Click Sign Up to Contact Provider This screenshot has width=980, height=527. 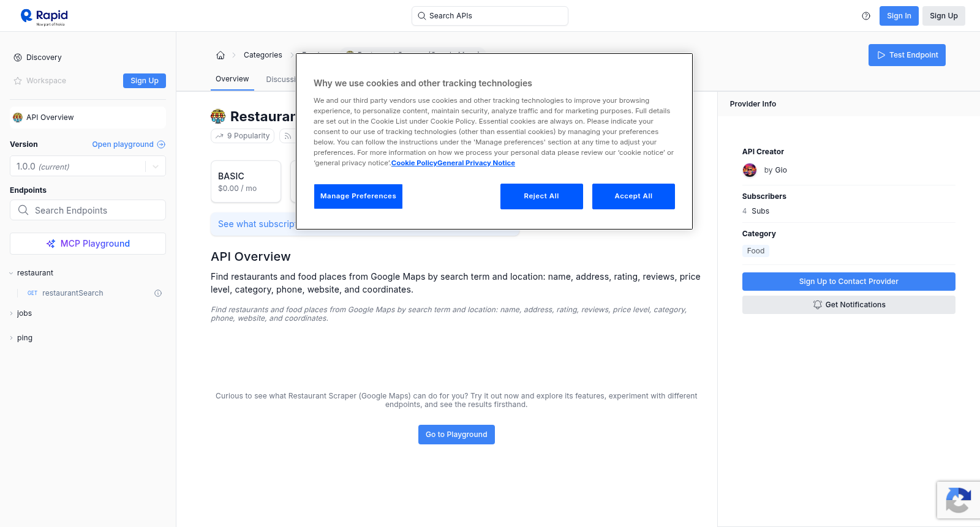[x=849, y=282]
